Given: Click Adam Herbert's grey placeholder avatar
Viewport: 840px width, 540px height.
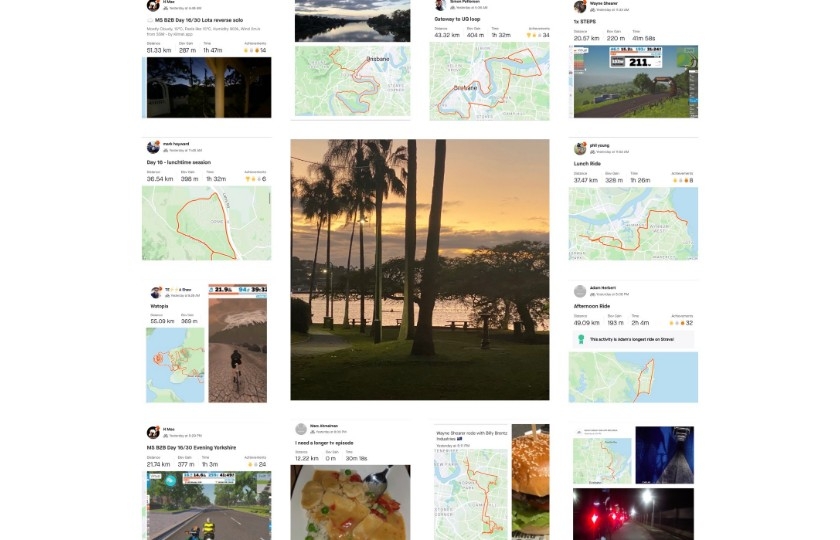Looking at the screenshot, I should pos(580,291).
